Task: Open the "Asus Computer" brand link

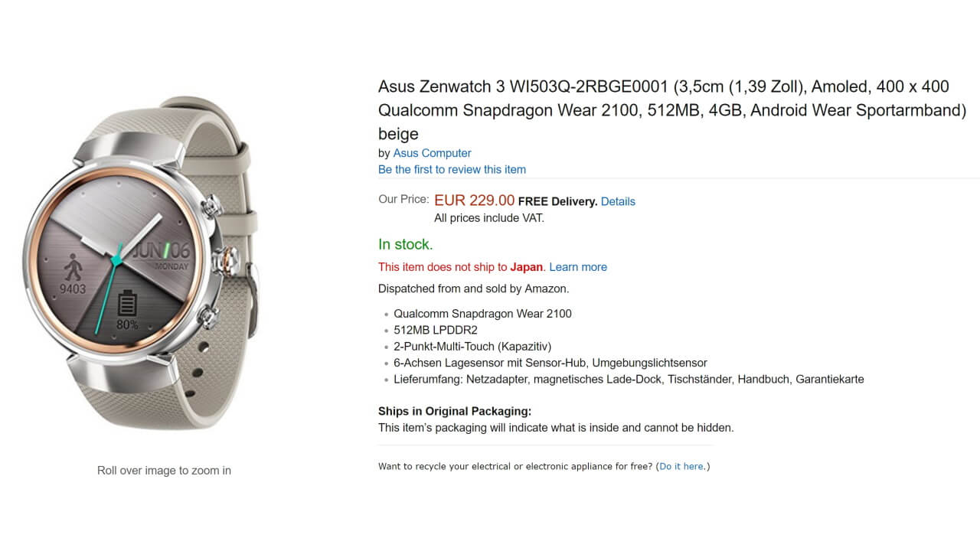Action: coord(431,153)
